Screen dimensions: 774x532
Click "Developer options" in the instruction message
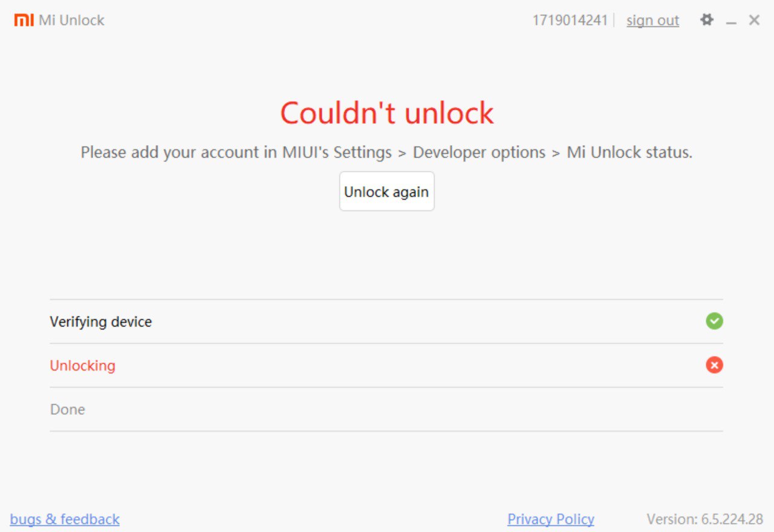[x=479, y=152]
